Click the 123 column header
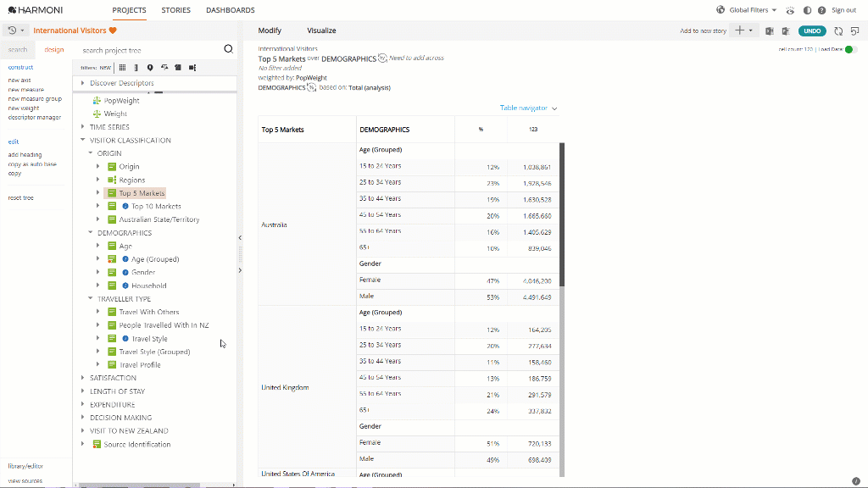The height and width of the screenshot is (488, 868). pyautogui.click(x=533, y=130)
